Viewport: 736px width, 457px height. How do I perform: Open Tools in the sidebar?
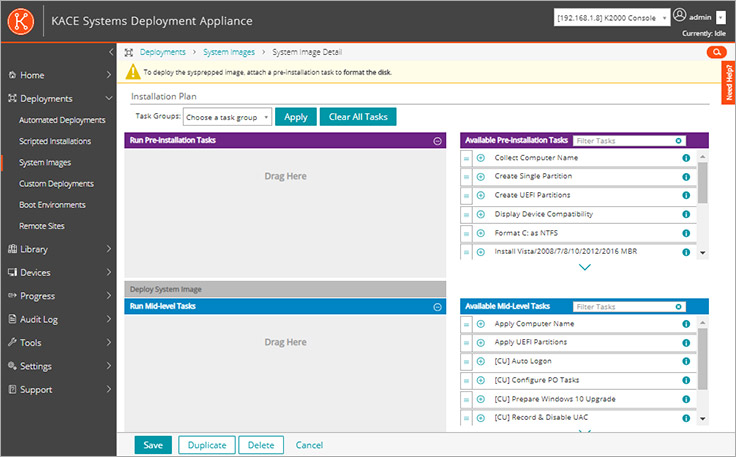pos(31,343)
